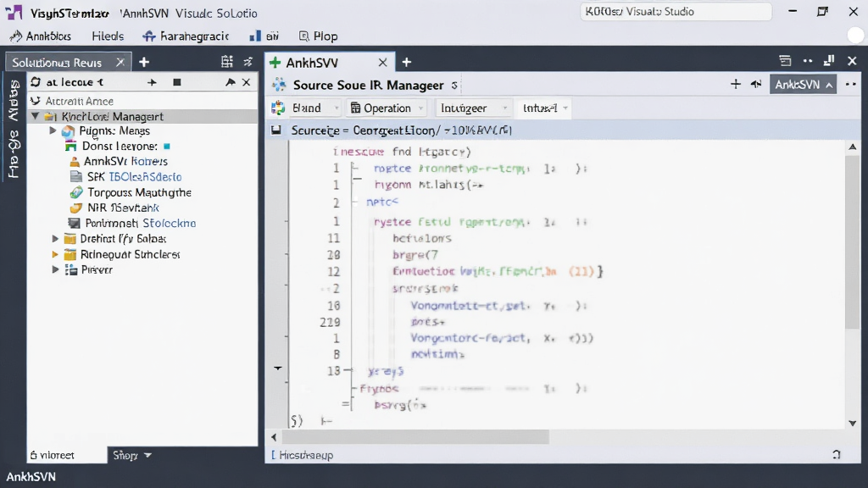Viewport: 868px width, 488px height.
Task: Click the AnkhSVN status bar label
Action: tap(31, 476)
